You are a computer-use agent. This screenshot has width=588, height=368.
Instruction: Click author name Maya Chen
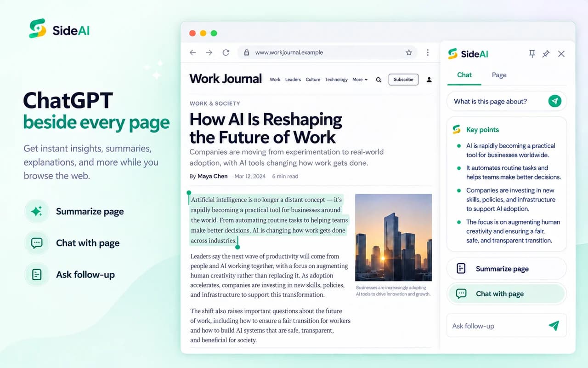212,176
